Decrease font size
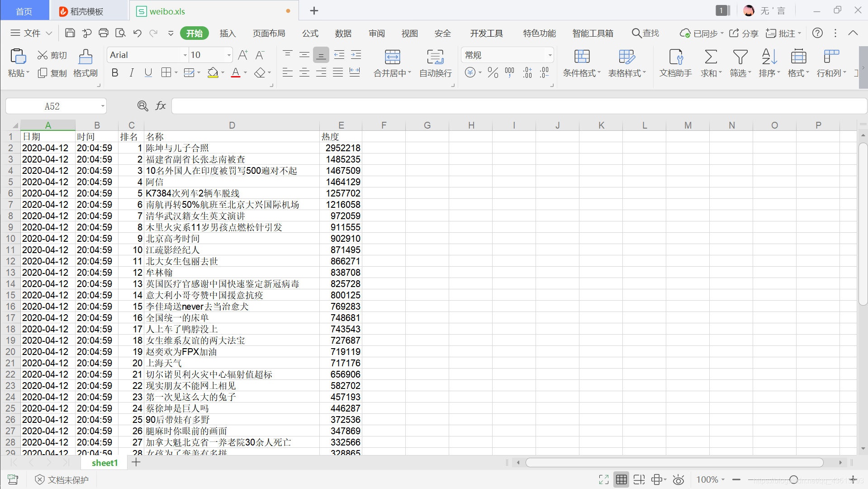Image resolution: width=868 pixels, height=489 pixels. coord(260,55)
